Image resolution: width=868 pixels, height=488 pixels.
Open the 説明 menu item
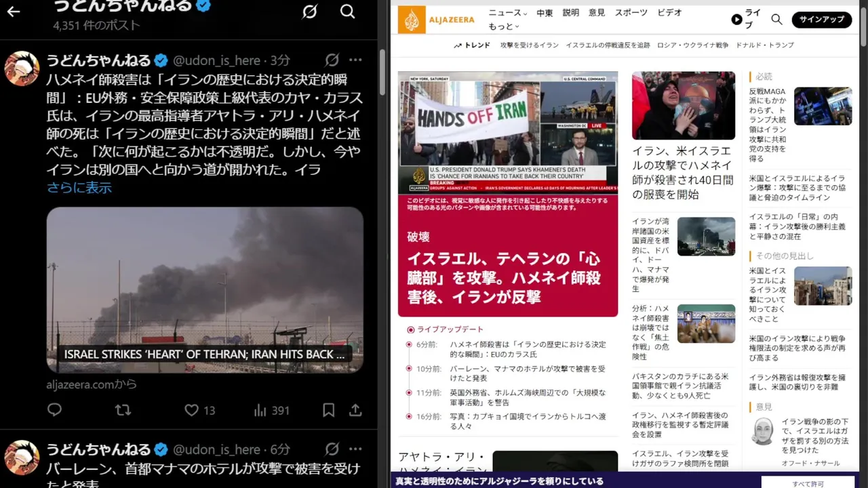[571, 13]
